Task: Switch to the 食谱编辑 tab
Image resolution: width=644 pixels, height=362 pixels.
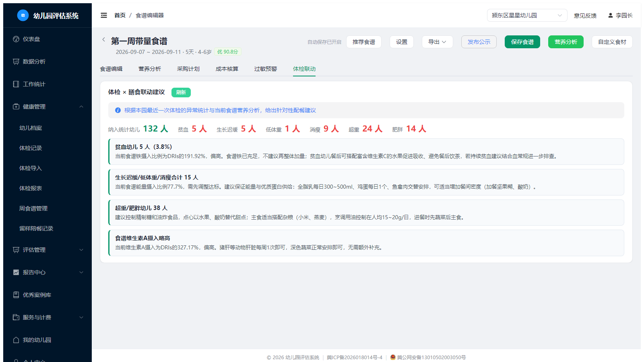Action: (111, 69)
